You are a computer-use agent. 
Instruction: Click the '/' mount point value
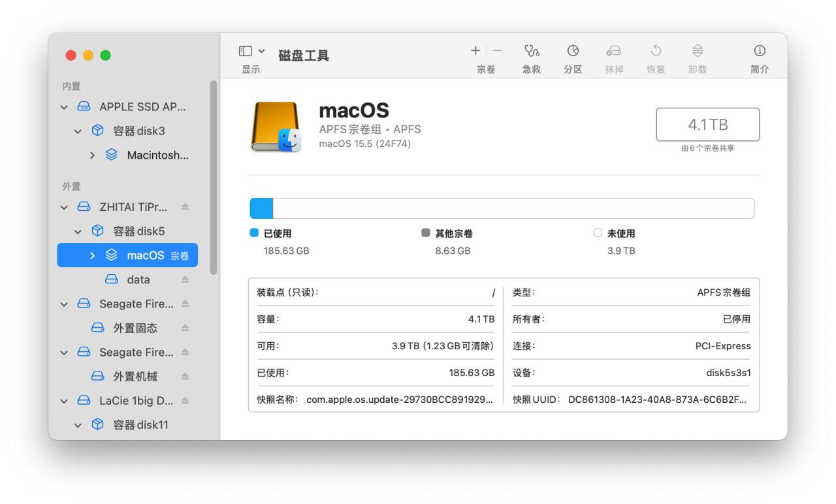pyautogui.click(x=493, y=292)
